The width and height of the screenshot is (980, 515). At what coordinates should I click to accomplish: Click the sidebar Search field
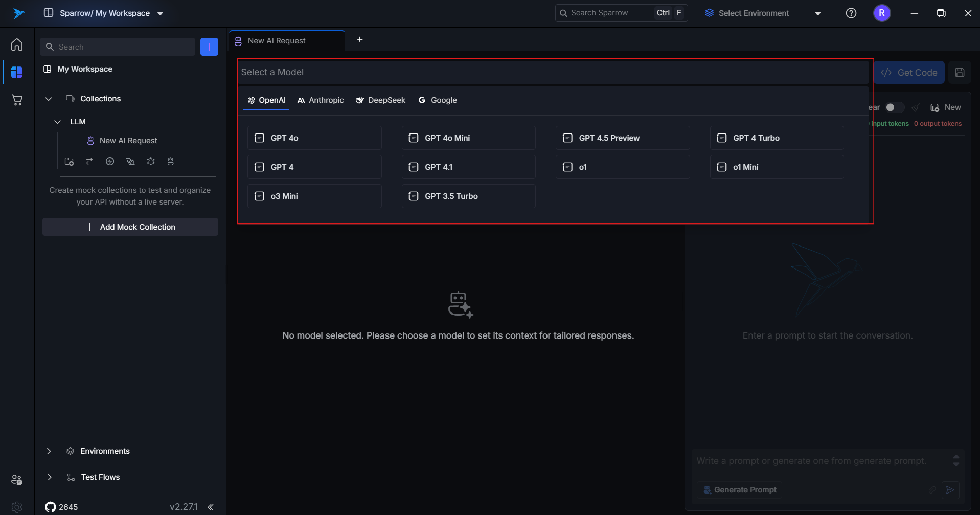tap(118, 47)
